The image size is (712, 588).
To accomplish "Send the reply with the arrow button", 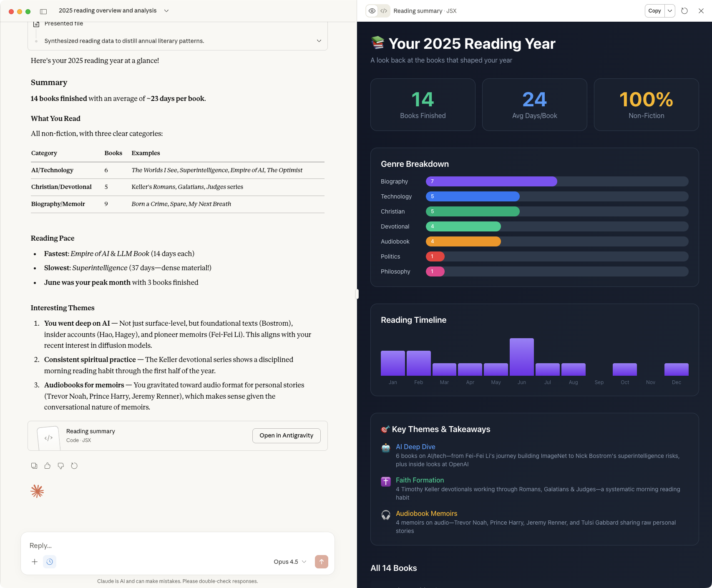I will click(321, 562).
